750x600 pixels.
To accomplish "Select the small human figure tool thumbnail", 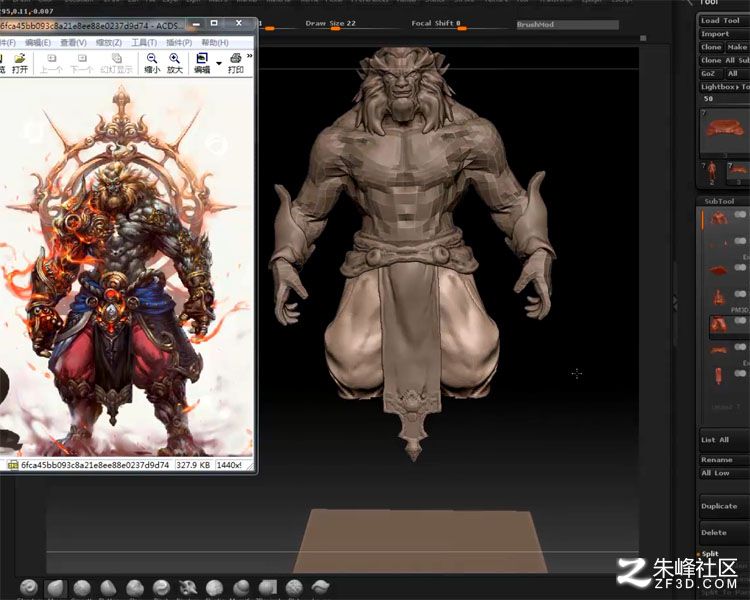I will pos(712,173).
